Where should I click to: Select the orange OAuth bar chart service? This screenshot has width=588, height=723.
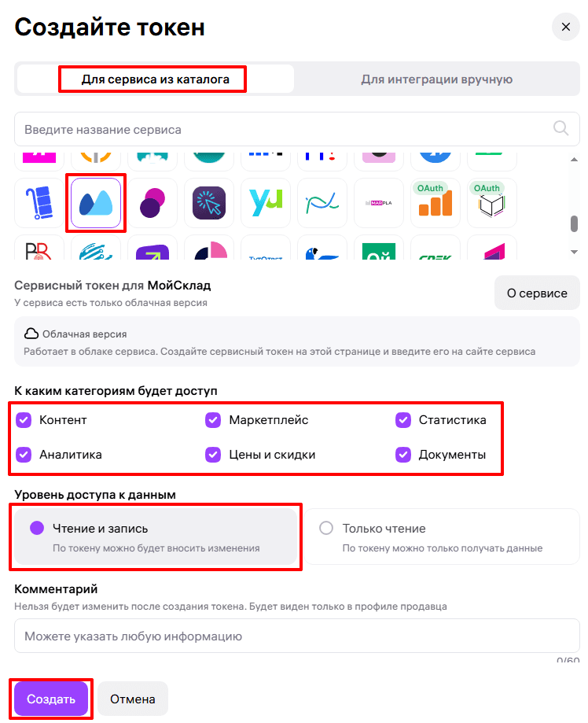435,203
